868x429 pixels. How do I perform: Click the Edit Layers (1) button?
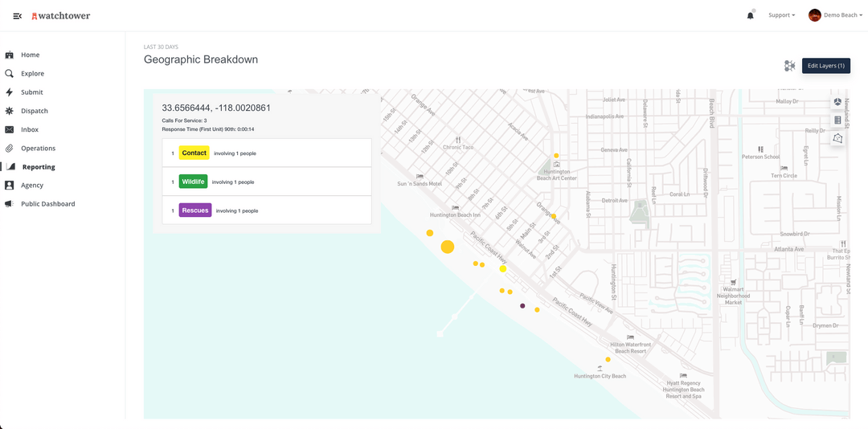point(826,66)
